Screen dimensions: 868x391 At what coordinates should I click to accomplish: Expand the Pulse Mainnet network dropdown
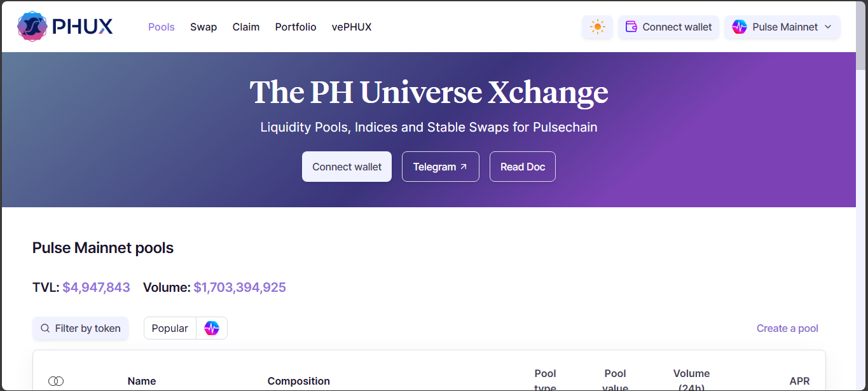pyautogui.click(x=782, y=27)
